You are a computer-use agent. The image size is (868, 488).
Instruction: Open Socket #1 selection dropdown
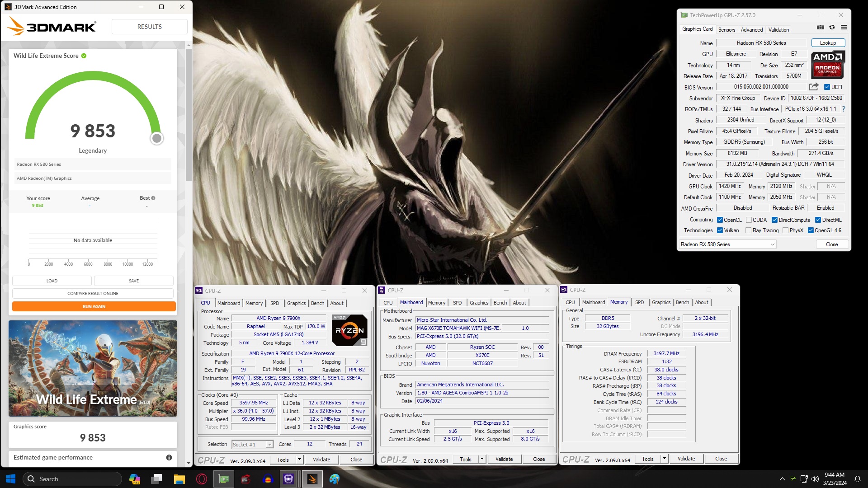(x=252, y=445)
